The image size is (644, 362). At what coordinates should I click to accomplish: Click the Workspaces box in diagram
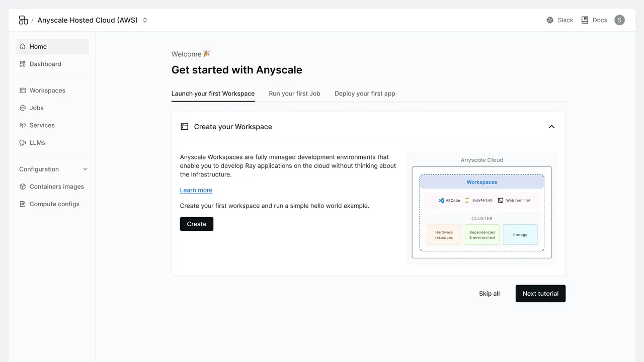point(482,182)
